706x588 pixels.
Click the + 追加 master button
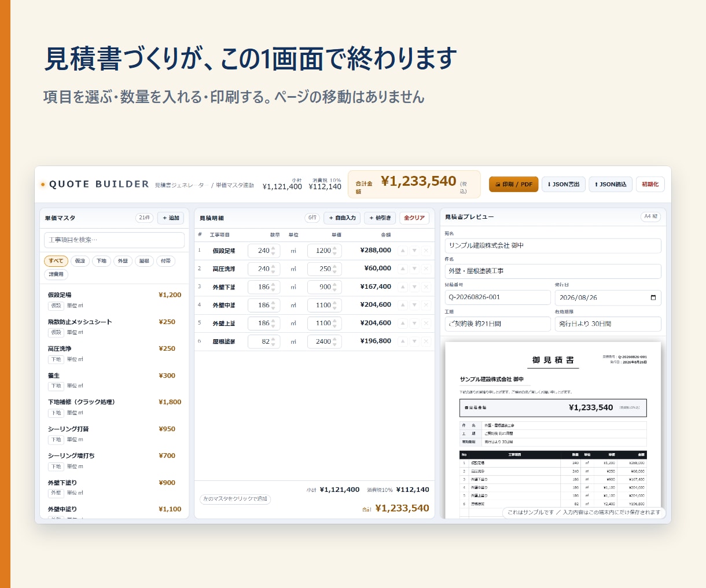point(171,218)
